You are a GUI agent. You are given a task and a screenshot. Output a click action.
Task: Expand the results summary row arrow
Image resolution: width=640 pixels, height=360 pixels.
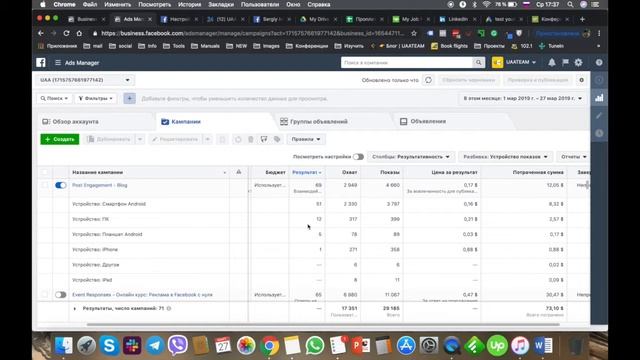[75, 309]
